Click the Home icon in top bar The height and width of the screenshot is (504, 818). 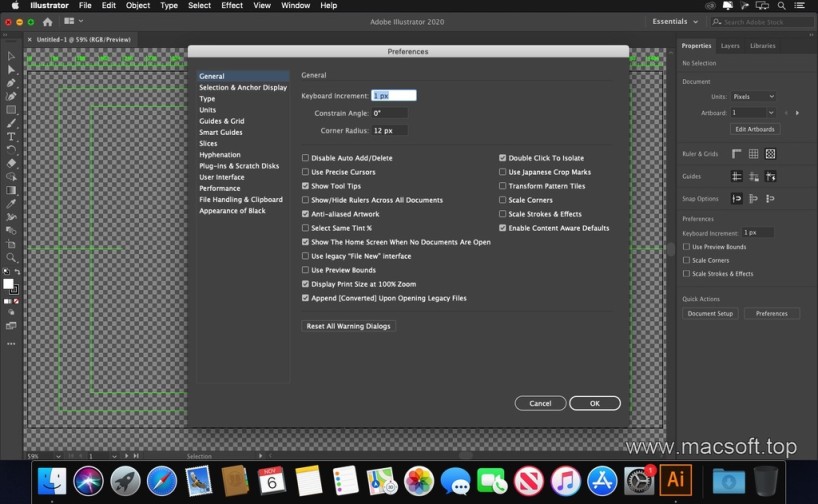[x=47, y=22]
